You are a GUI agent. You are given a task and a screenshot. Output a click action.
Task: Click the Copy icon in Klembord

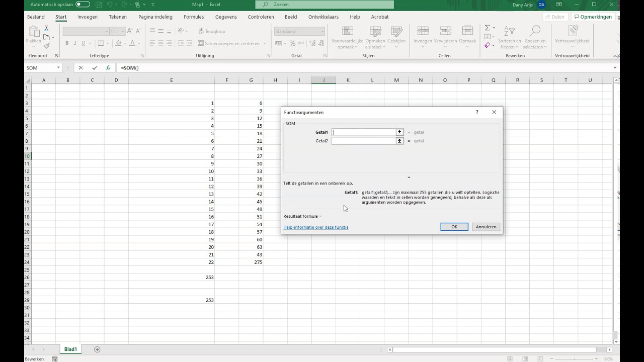click(x=46, y=37)
